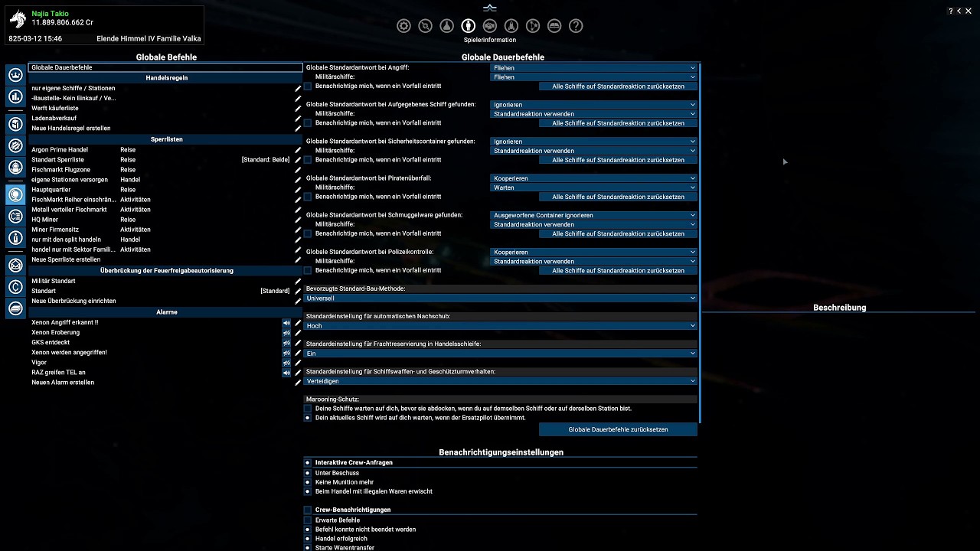
Task: Click 'Neue Sperrliste erstellen'
Action: tap(66, 259)
